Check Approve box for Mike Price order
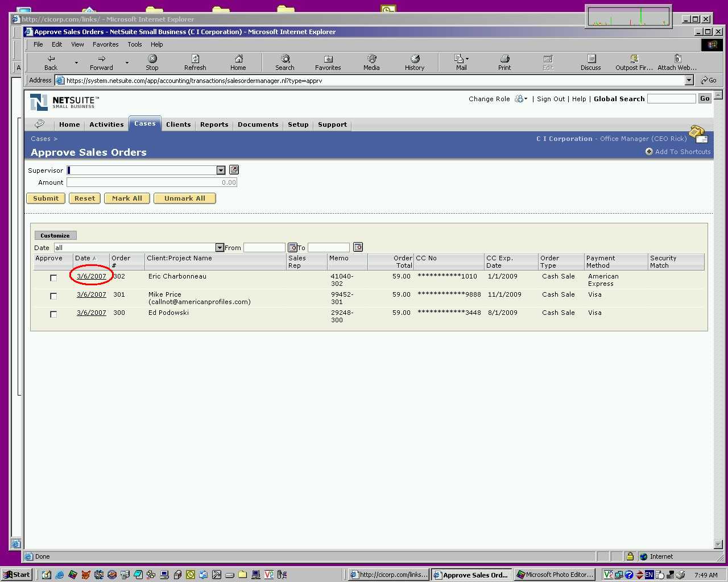Image resolution: width=728 pixels, height=582 pixels. pyautogui.click(x=53, y=296)
